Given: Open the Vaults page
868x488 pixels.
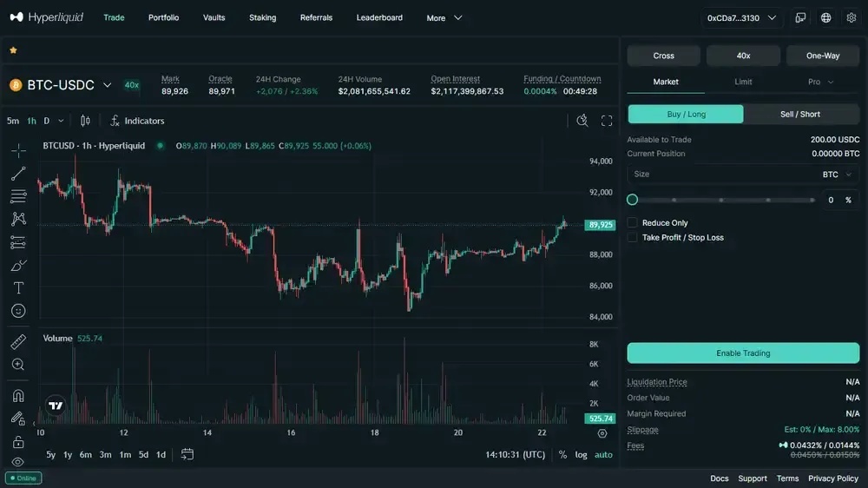Looking at the screenshot, I should click(x=214, y=17).
